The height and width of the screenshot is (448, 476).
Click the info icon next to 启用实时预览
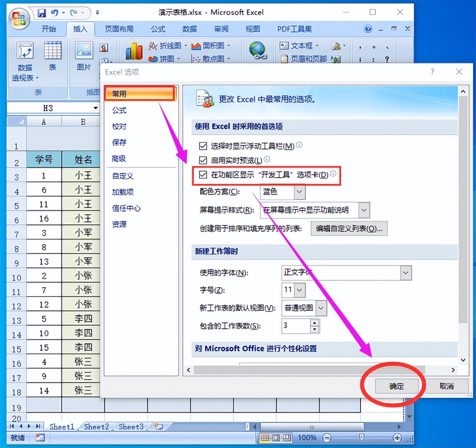(267, 159)
